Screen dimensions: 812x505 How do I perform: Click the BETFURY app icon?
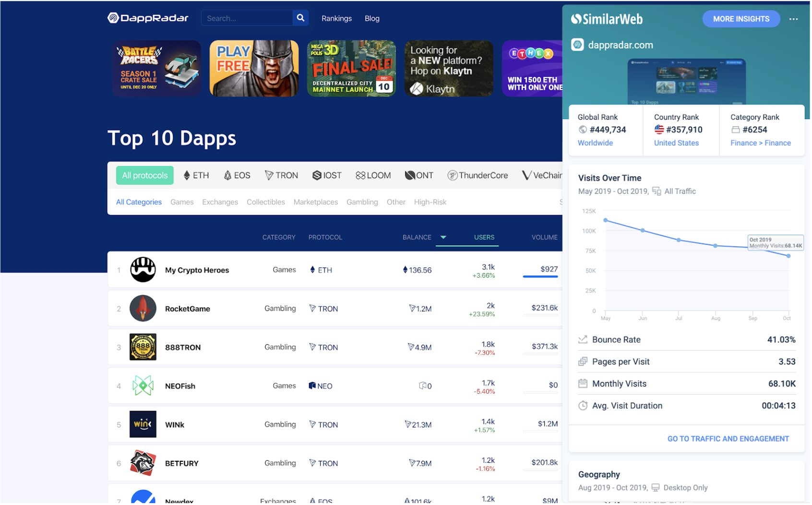coord(143,463)
